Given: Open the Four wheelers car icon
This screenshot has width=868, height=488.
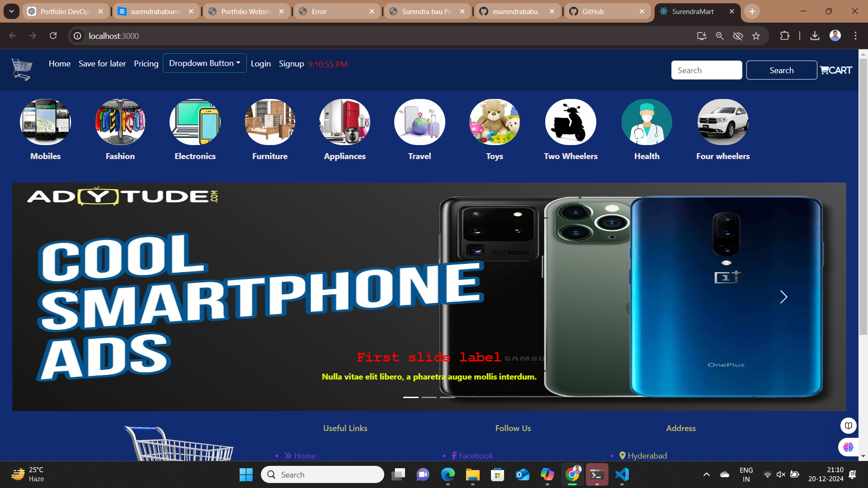Looking at the screenshot, I should 723,122.
